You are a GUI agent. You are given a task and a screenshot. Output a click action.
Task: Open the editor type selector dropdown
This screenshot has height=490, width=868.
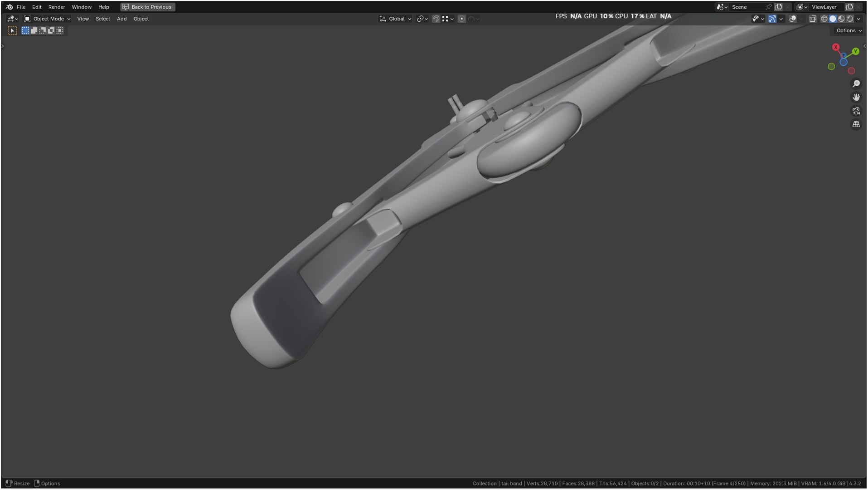(13, 19)
